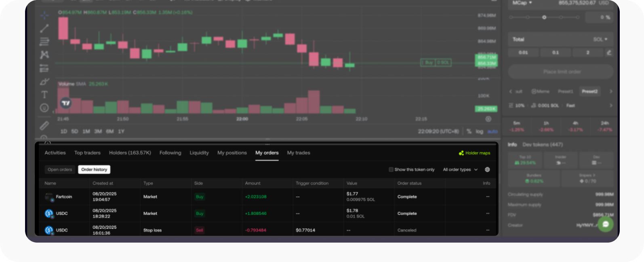644x262 pixels.
Task: Open the SOL currency dropdown
Action: (600, 39)
